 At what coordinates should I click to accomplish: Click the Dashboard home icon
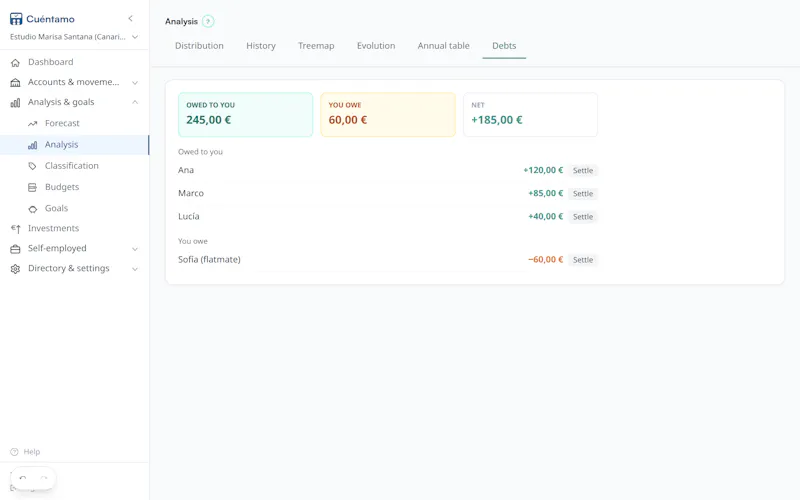click(x=15, y=62)
